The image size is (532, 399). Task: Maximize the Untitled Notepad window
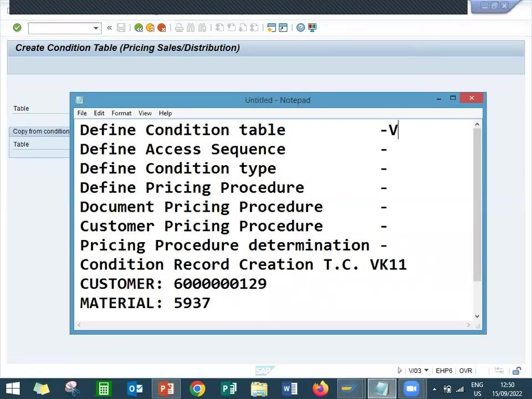point(453,98)
